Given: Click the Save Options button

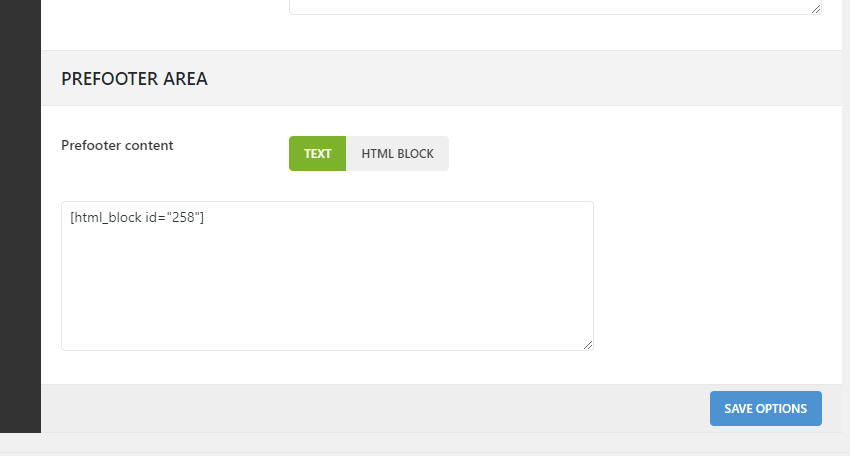Looking at the screenshot, I should tap(765, 409).
